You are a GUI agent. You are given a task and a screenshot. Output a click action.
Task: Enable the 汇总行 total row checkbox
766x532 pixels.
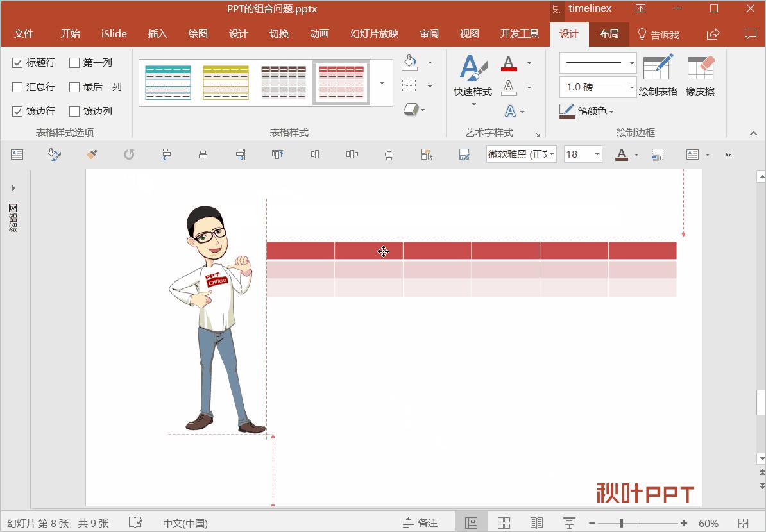[17, 87]
